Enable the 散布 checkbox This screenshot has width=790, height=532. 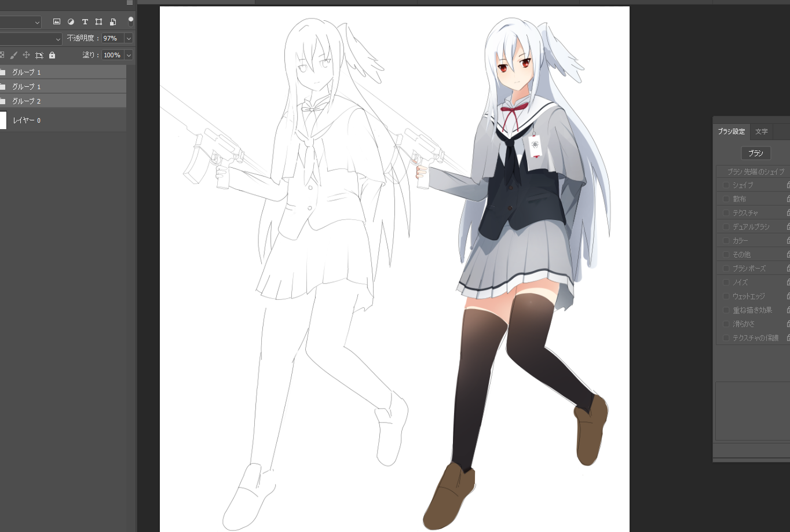tap(726, 199)
